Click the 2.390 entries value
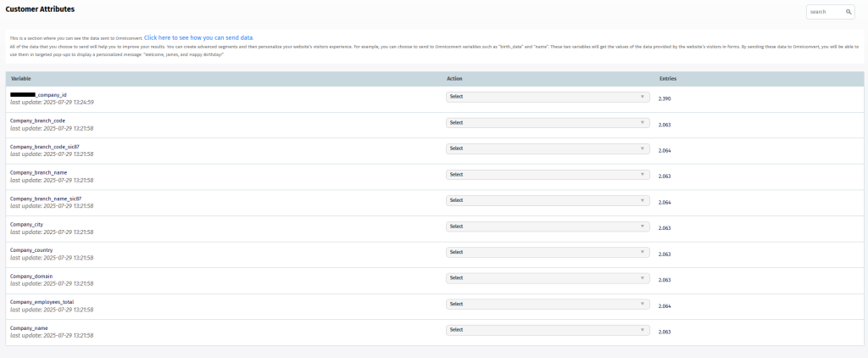Viewport: 868px width, 358px height. [665, 99]
